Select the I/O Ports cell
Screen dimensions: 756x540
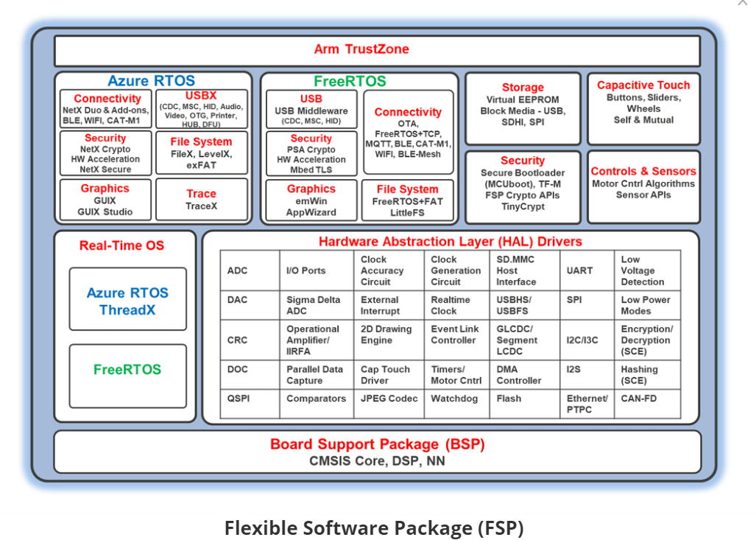coord(317,270)
